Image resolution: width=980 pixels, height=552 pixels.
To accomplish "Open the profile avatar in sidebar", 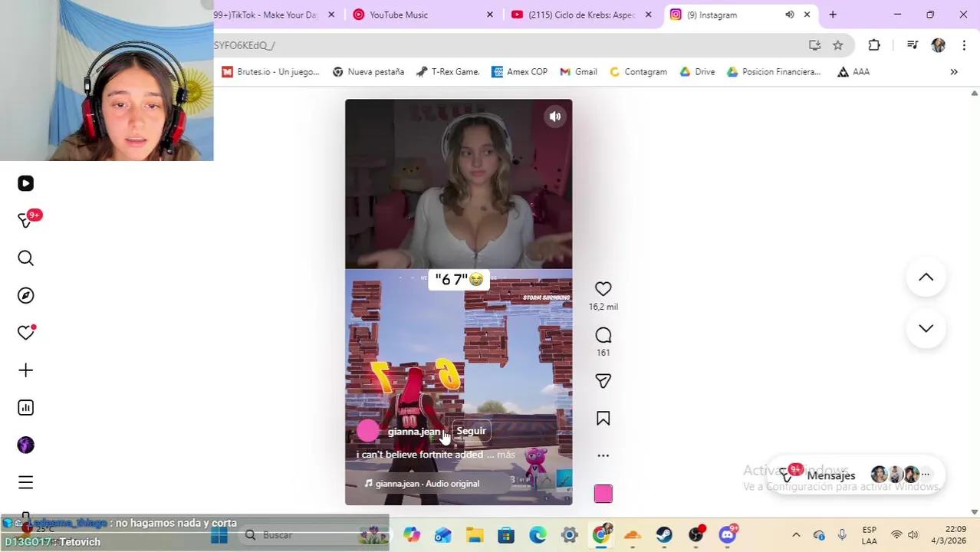I will 25,445.
